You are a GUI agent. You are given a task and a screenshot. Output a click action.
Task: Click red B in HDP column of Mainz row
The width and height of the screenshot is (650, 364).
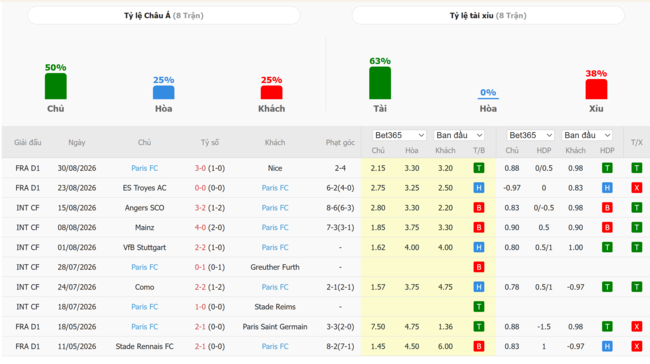pyautogui.click(x=607, y=227)
